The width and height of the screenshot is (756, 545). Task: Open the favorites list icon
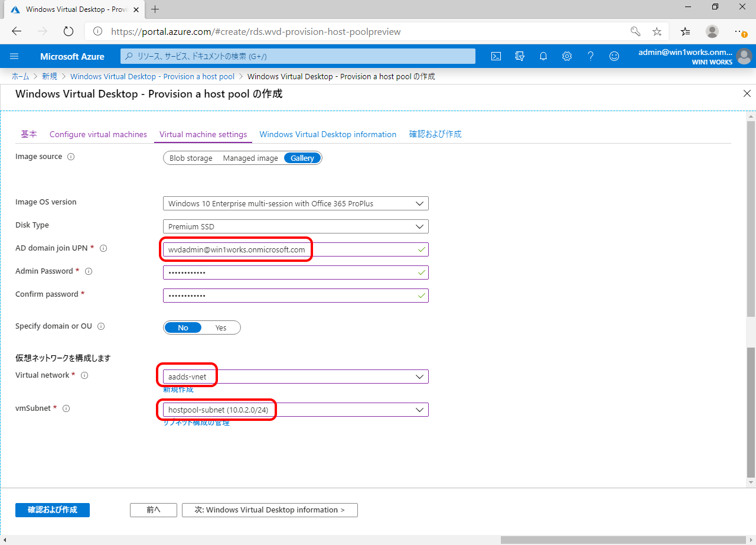click(685, 31)
